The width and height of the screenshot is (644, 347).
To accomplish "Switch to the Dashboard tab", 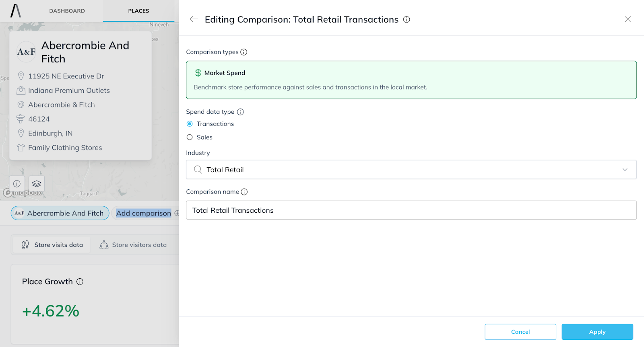I will coord(67,11).
